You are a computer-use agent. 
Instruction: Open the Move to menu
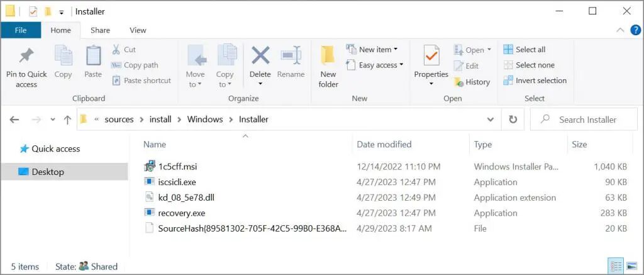[x=195, y=66]
